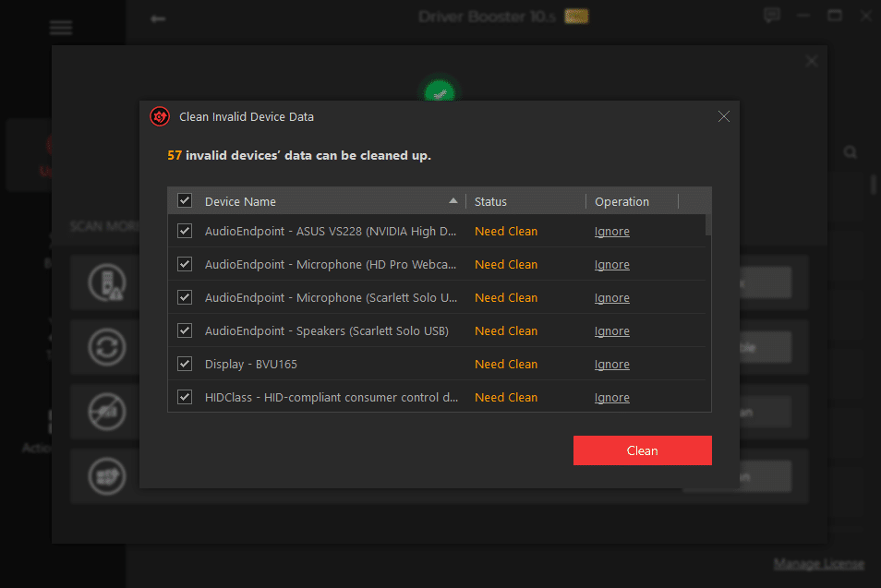The height and width of the screenshot is (588, 881).
Task: Ignore the Display - BVU165 entry
Action: click(612, 364)
